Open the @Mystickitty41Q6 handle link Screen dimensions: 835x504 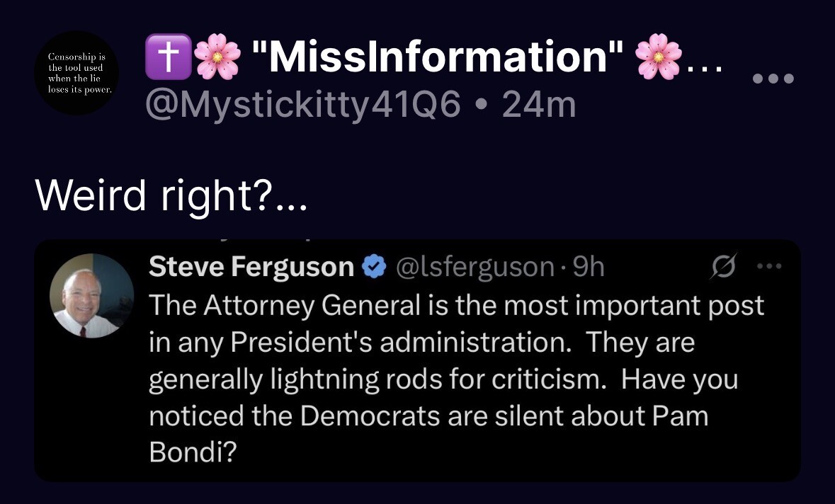303,104
